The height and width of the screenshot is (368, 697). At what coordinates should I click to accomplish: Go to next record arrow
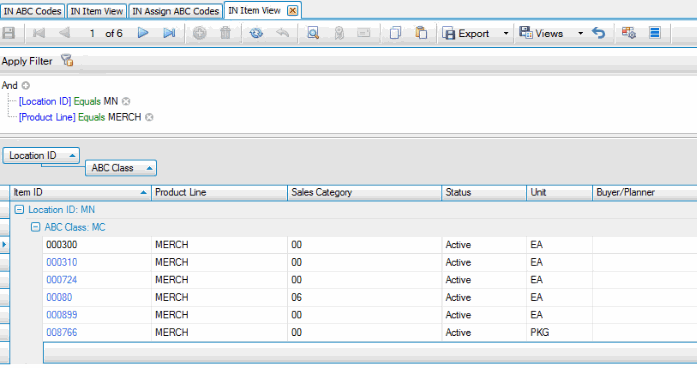click(x=143, y=33)
